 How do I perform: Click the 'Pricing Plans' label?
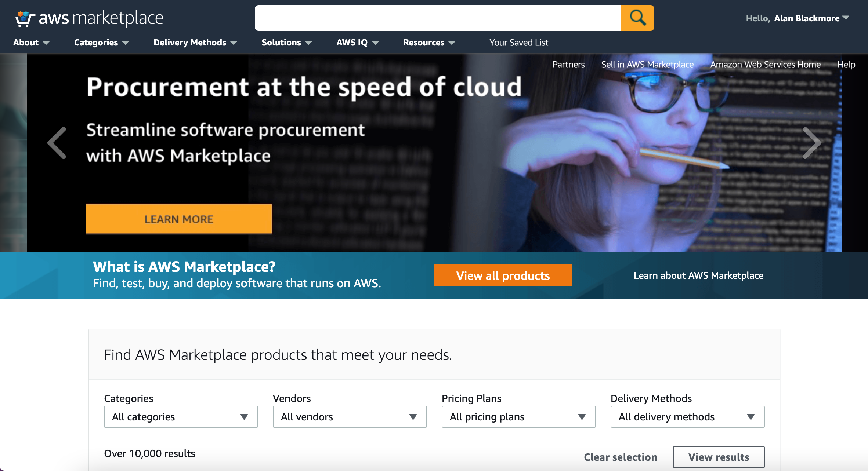tap(471, 398)
